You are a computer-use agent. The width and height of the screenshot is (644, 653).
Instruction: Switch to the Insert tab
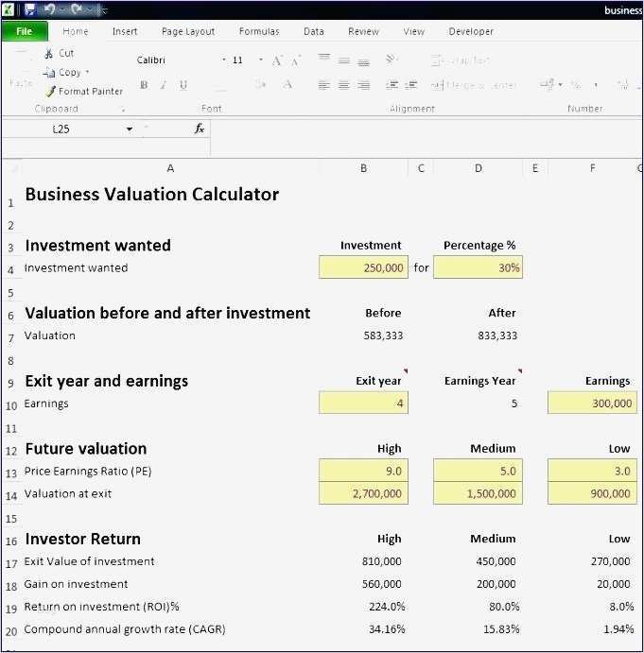click(x=125, y=31)
